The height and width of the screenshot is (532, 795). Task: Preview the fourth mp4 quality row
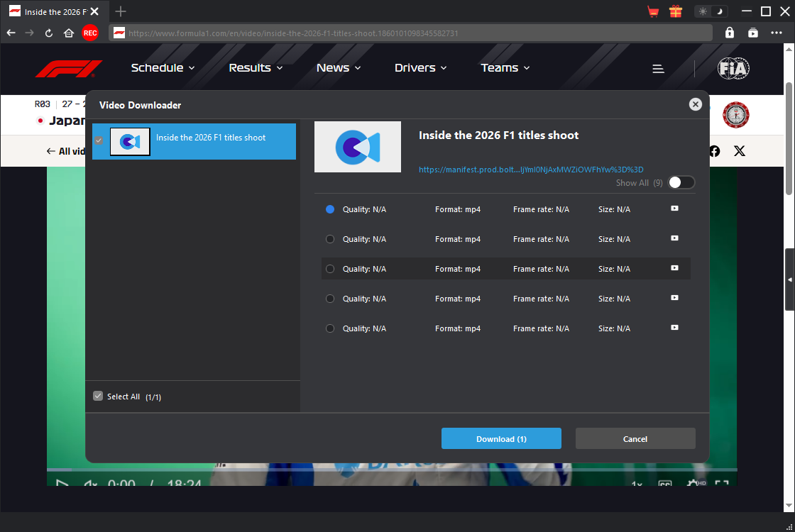tap(674, 298)
